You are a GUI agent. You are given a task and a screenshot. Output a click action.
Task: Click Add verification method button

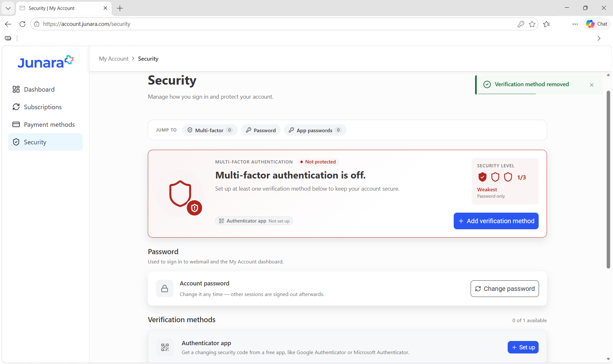pyautogui.click(x=496, y=221)
